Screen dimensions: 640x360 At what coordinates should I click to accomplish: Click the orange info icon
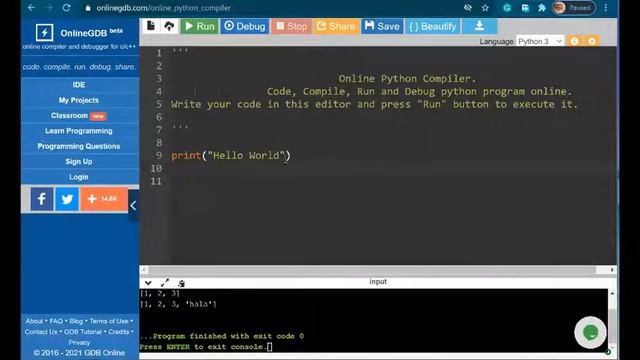pos(574,41)
